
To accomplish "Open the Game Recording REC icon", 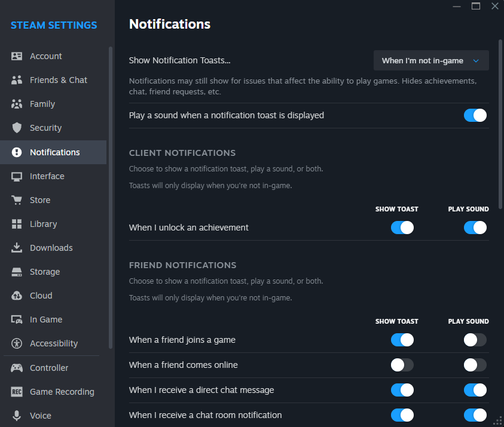I will pyautogui.click(x=16, y=391).
